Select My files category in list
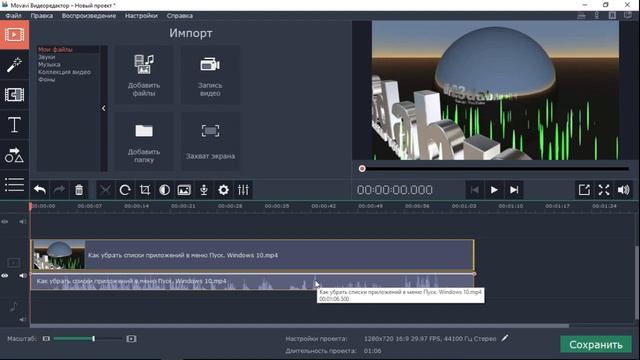Viewport: 640px width, 360px height. coord(55,49)
